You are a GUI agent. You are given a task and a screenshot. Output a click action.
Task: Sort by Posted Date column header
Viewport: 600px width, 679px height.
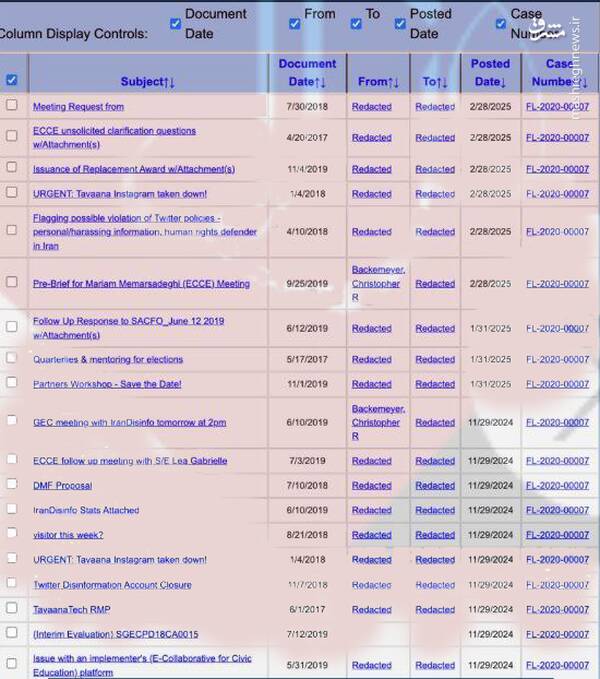[x=490, y=73]
